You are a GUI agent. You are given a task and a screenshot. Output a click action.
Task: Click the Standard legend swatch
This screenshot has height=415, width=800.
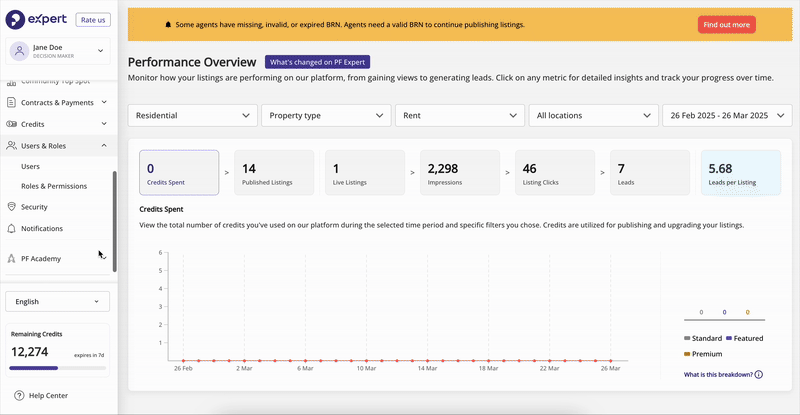pos(687,338)
